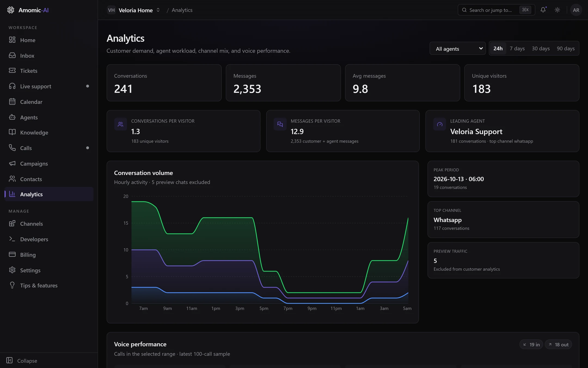
Task: Switch to 7 days range
Action: [517, 48]
